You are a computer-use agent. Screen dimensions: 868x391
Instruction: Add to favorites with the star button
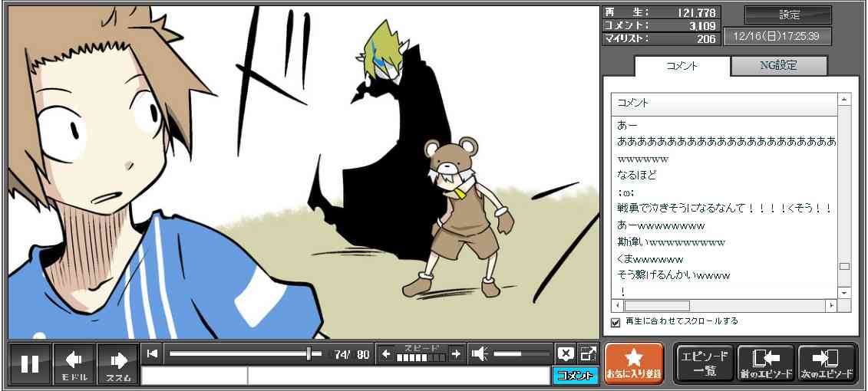633,363
